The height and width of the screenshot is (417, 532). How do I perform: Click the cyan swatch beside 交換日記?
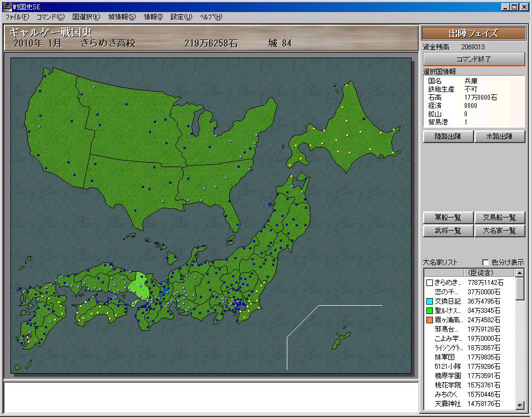430,301
